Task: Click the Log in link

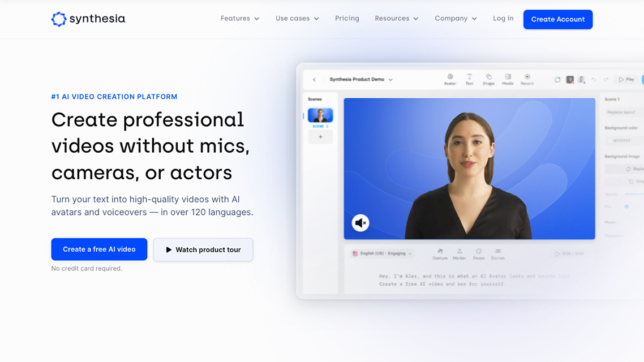Action: (503, 19)
